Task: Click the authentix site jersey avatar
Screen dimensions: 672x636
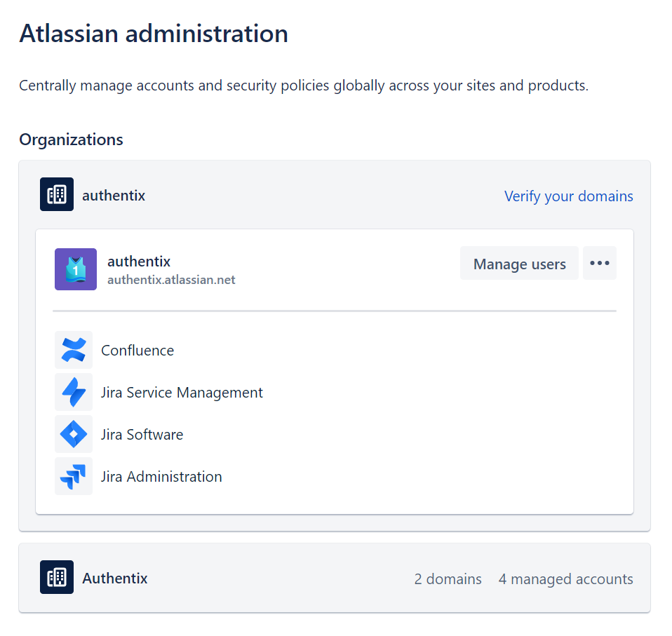Action: [76, 269]
